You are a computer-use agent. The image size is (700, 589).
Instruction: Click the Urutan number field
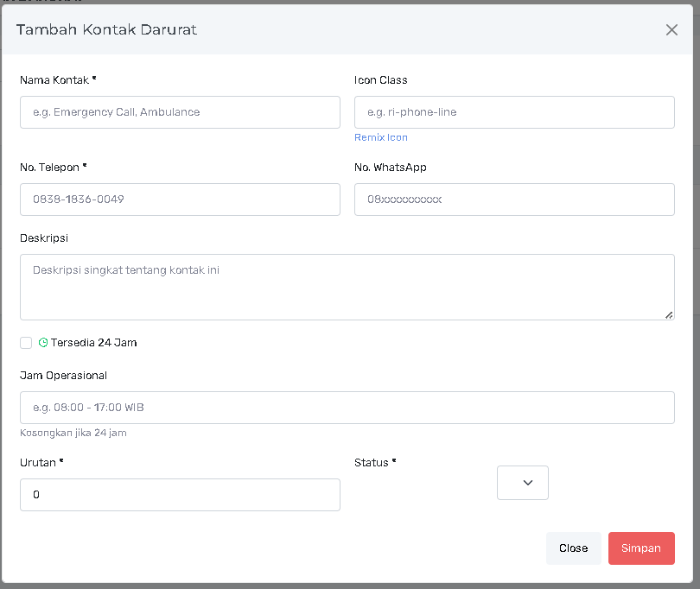pyautogui.click(x=180, y=495)
